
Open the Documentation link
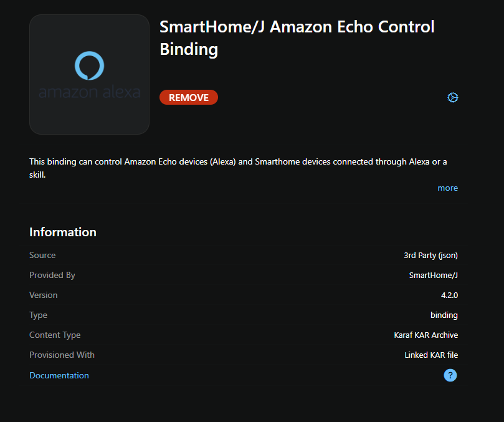pos(59,375)
